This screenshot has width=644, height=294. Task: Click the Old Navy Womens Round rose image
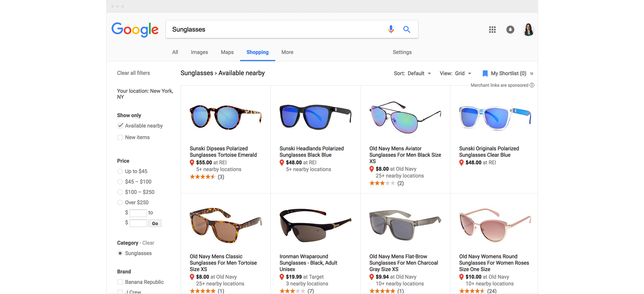coord(495,225)
